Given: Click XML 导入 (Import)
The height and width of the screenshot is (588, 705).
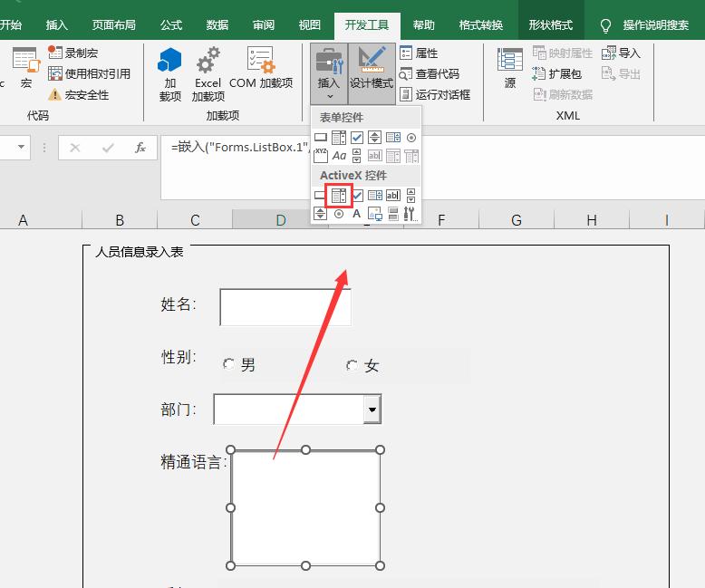Looking at the screenshot, I should point(621,53).
